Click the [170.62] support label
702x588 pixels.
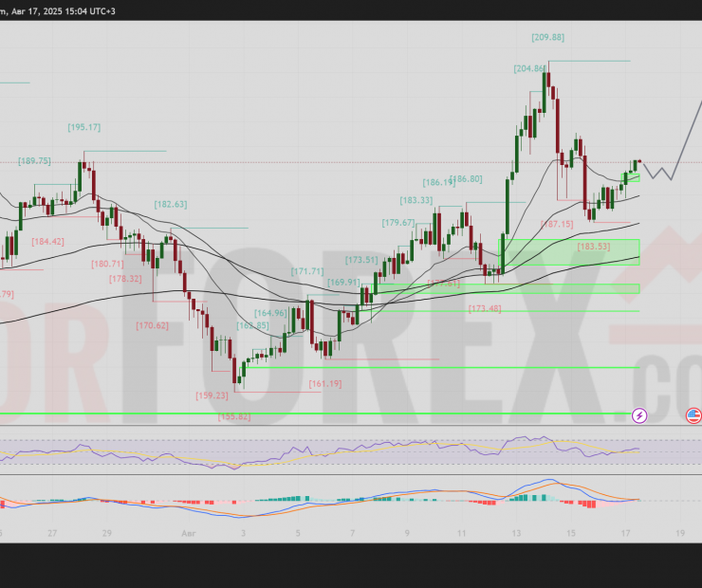(152, 325)
